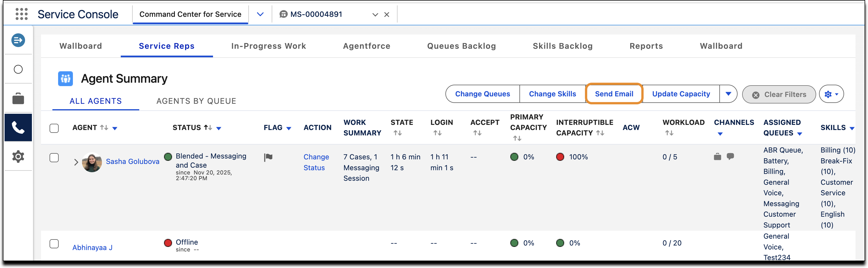Click the red Offline status dot for Abhinayaa J
Screen dimensions: 868x268
point(168,243)
